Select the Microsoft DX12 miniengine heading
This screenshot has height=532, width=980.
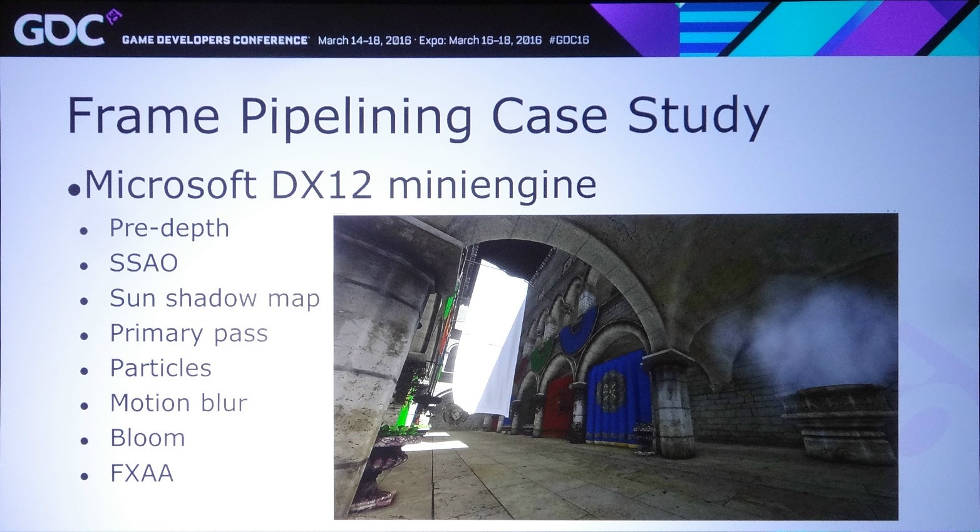(340, 185)
